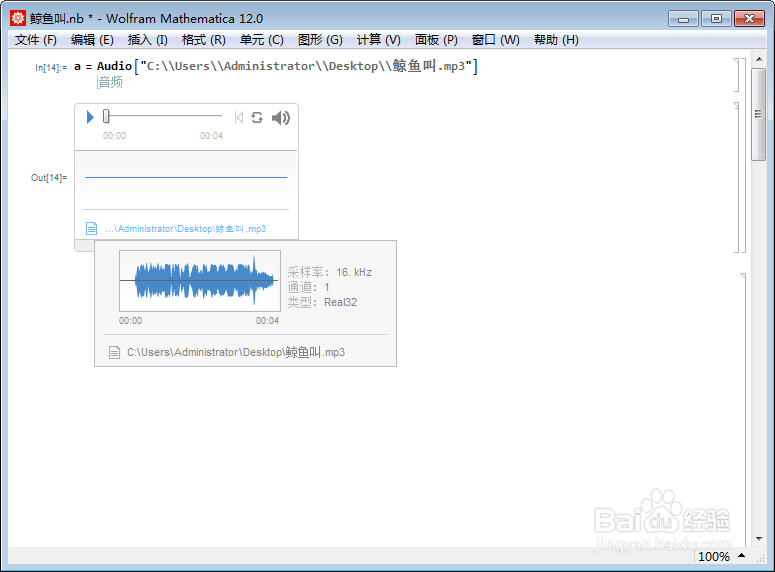Click the vertical scrollbar down arrow
Screen dimensions: 775x572
pyautogui.click(x=759, y=539)
